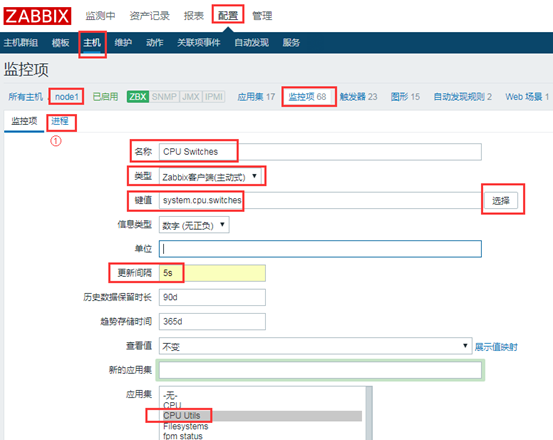Viewport: 553px width, 440px height.
Task: Click the IPMI availability badge
Action: (x=214, y=97)
